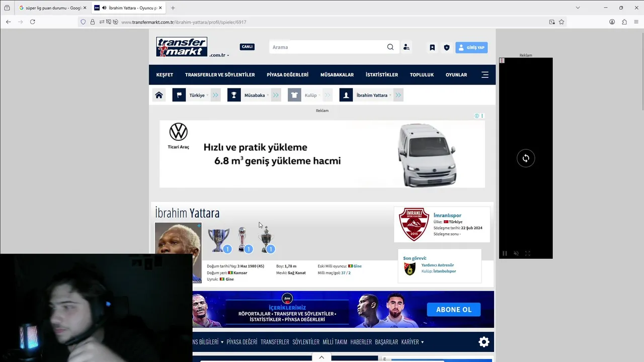644x362 pixels.
Task: Click the Giriş Yap login button
Action: click(471, 47)
